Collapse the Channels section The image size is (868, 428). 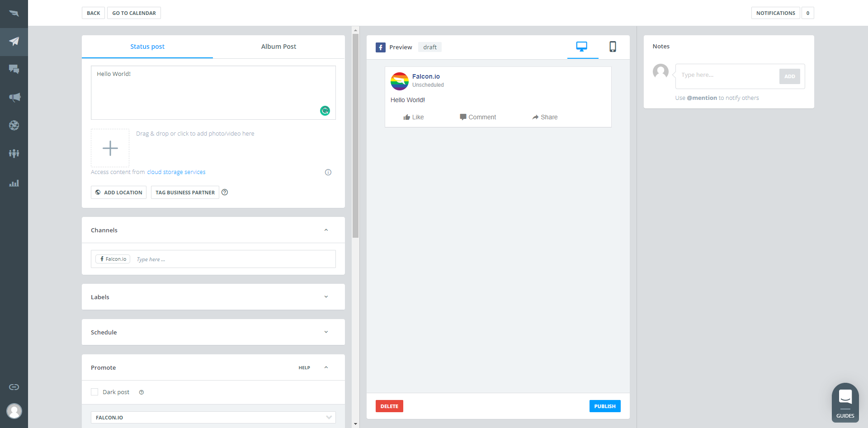point(326,230)
